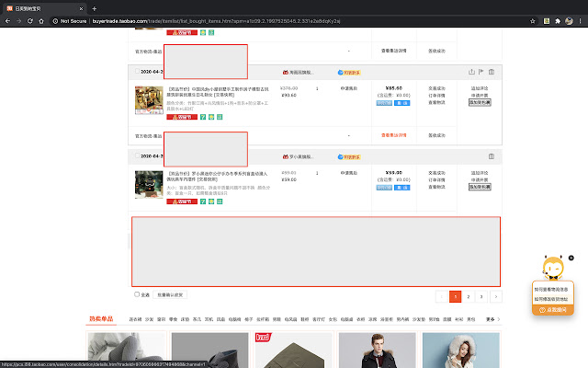Click the first category link after 热卖单品

click(135, 319)
